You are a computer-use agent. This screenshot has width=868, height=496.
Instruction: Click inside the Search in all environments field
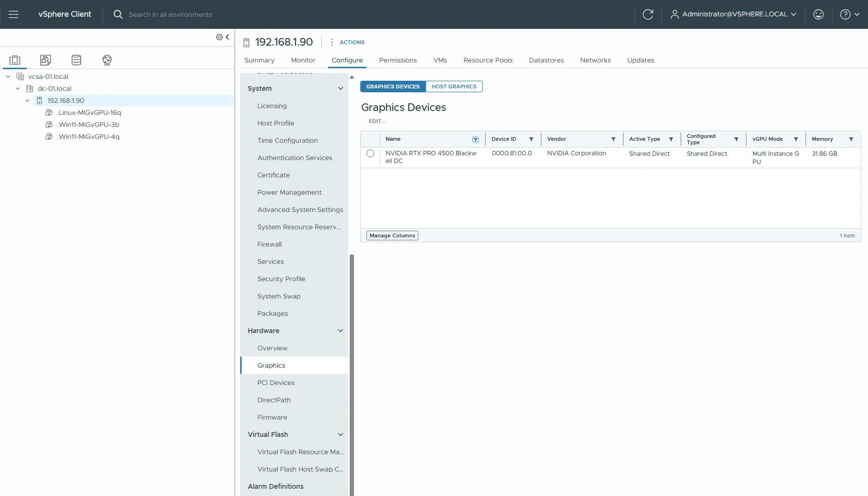click(x=171, y=14)
